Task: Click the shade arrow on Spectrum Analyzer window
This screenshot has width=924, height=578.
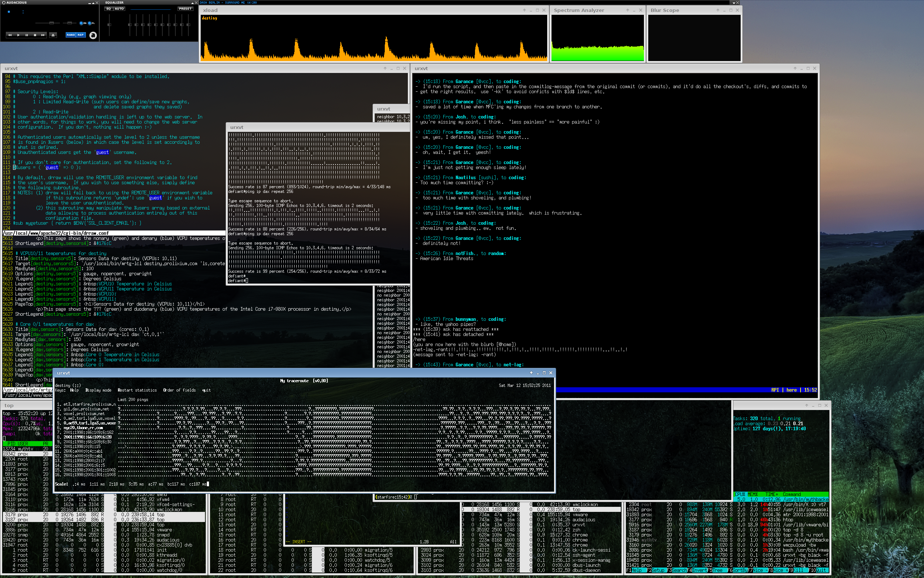Action: click(x=627, y=10)
